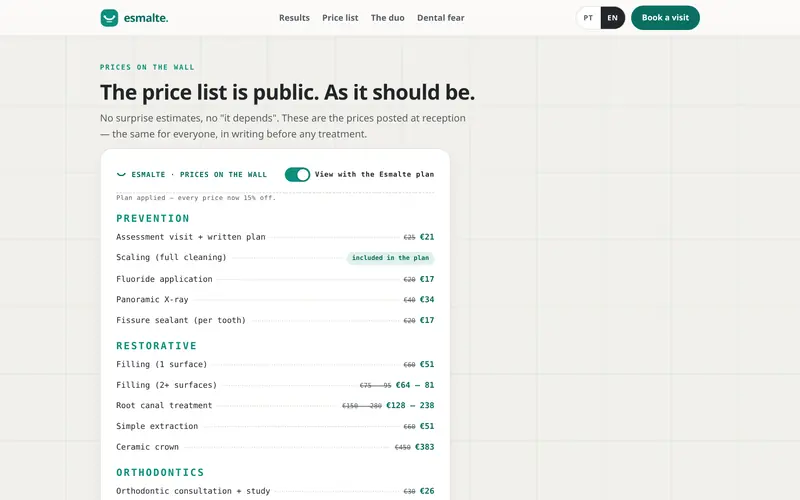Click the 'View with the Esmalte plan' label text
This screenshot has width=800, height=500.
pos(374,174)
